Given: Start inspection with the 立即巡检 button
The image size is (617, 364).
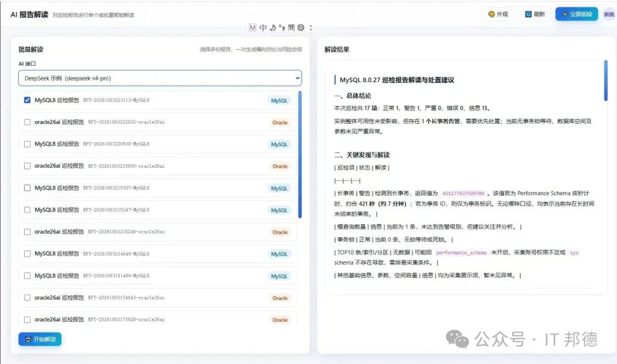Looking at the screenshot, I should point(577,14).
